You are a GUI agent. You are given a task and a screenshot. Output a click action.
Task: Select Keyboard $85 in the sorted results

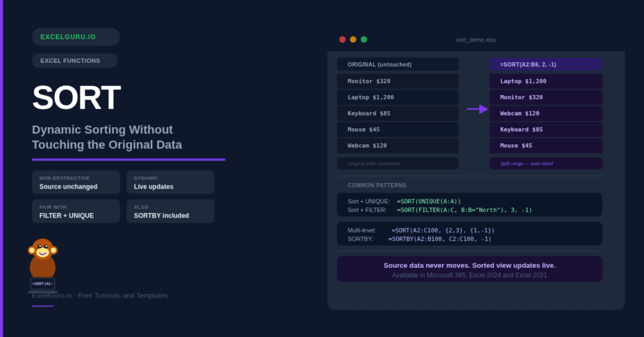pyautogui.click(x=546, y=130)
